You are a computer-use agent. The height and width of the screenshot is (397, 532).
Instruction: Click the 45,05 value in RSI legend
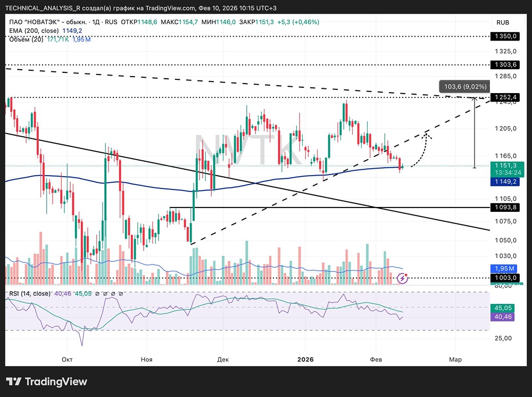pyautogui.click(x=83, y=294)
